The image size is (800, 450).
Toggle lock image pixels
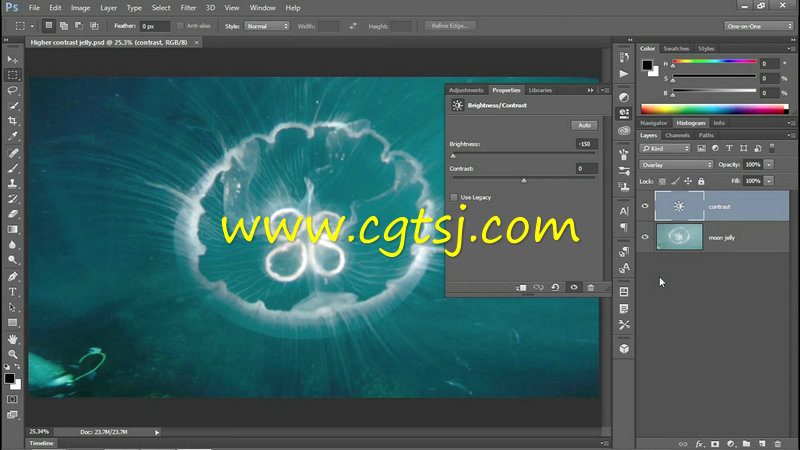click(x=676, y=181)
